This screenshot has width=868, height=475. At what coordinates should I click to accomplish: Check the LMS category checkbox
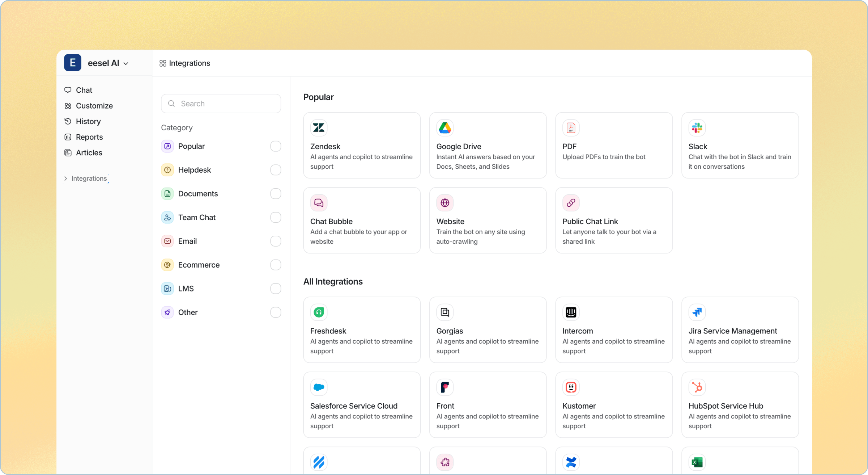[276, 289]
